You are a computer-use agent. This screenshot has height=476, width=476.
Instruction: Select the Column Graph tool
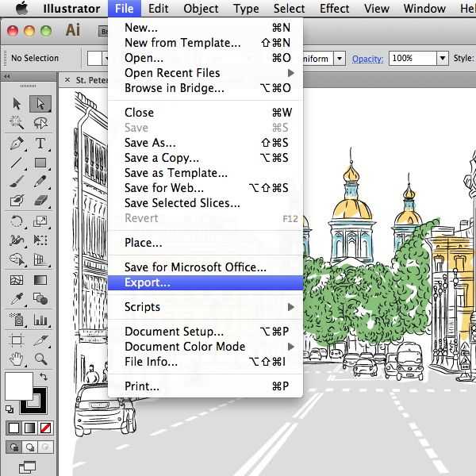point(40,320)
